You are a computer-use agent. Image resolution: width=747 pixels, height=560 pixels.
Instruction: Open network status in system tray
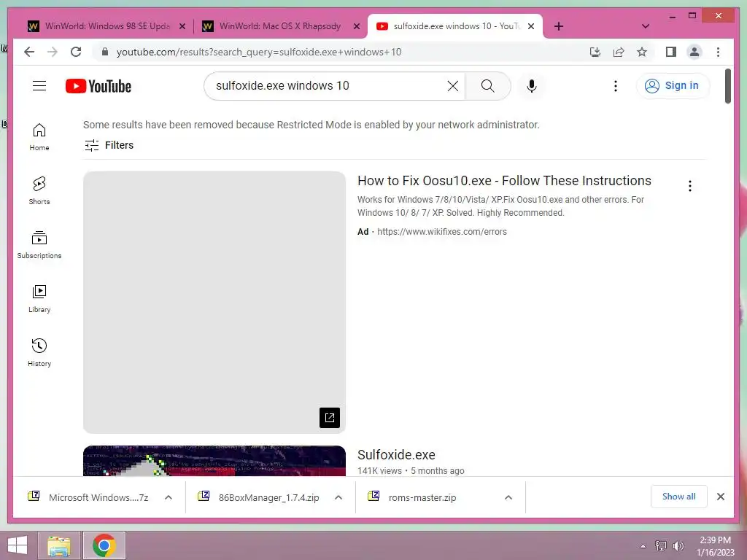[x=661, y=546]
